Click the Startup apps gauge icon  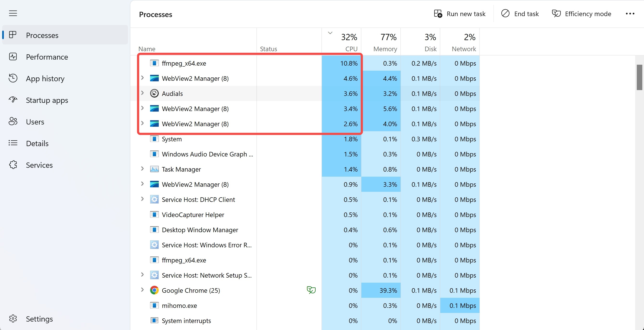[x=13, y=100]
